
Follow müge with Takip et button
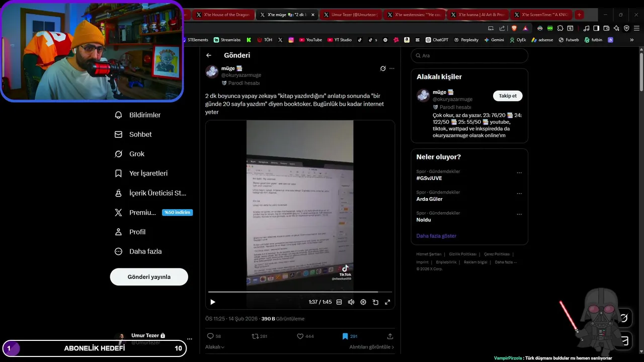(508, 96)
